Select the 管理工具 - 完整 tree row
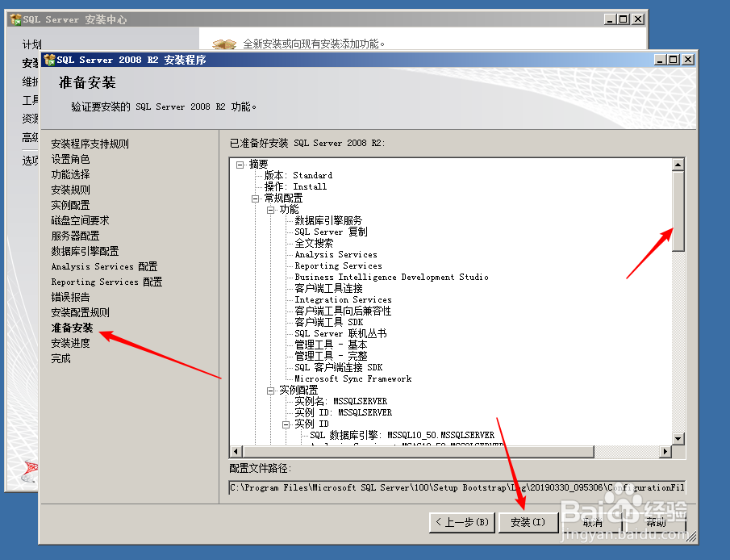730x560 pixels. [x=331, y=357]
